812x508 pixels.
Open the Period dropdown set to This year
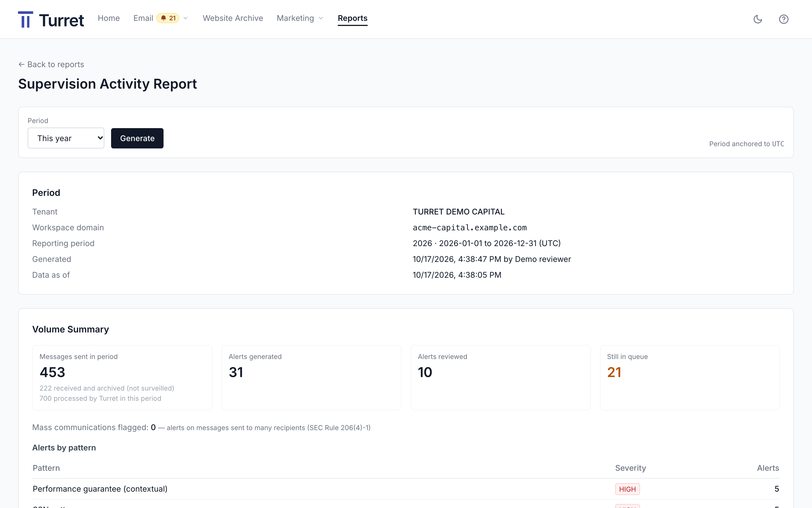tap(66, 138)
